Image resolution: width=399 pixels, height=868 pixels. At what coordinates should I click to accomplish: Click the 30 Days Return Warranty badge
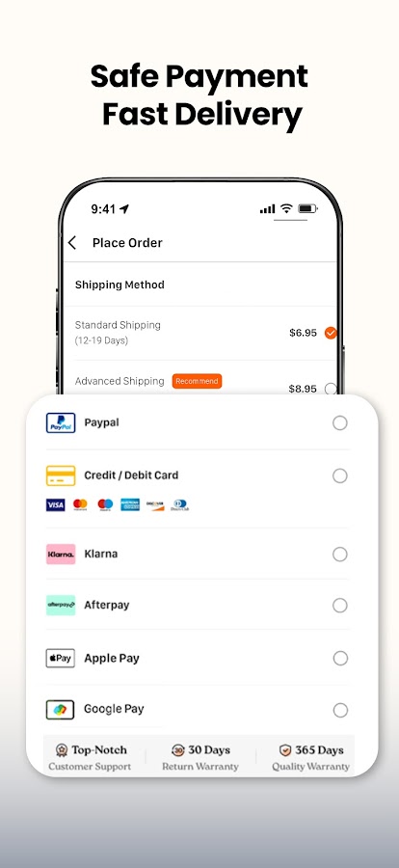[200, 758]
